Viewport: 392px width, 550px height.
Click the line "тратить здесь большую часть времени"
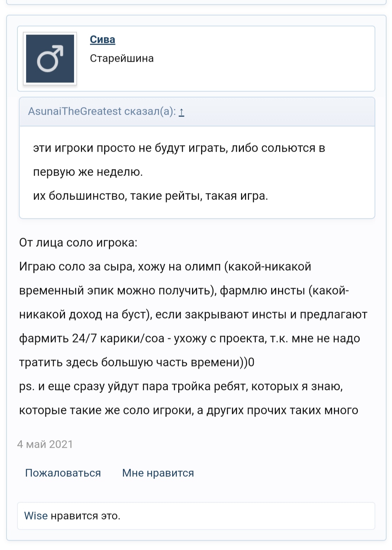tap(136, 362)
